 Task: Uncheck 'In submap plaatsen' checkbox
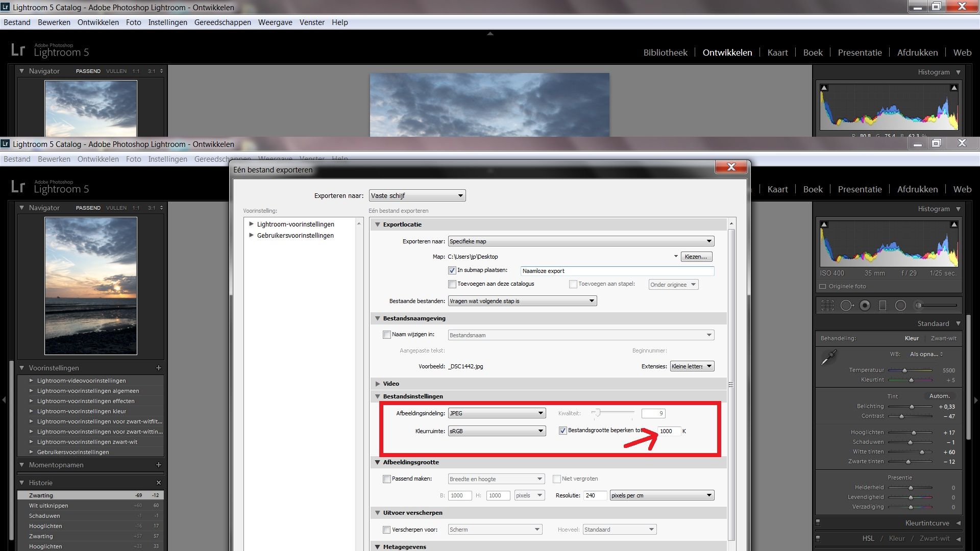click(x=452, y=270)
